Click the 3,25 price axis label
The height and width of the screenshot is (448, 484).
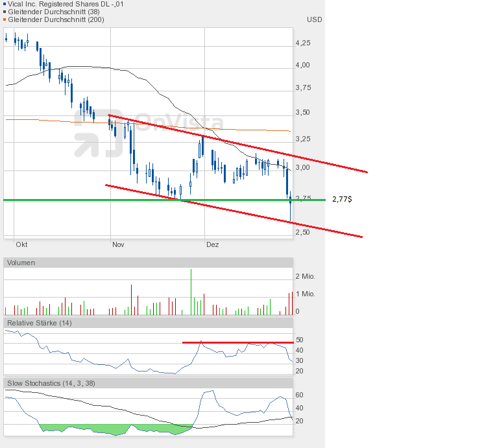[303, 139]
